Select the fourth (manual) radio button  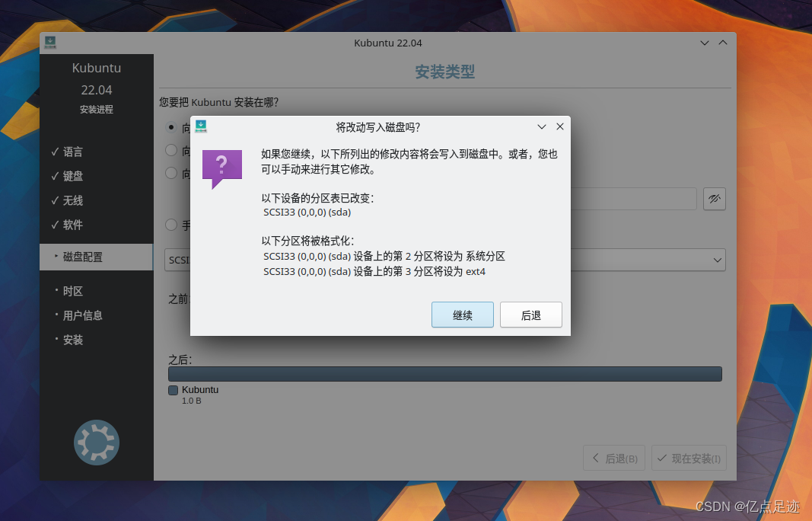tap(171, 225)
